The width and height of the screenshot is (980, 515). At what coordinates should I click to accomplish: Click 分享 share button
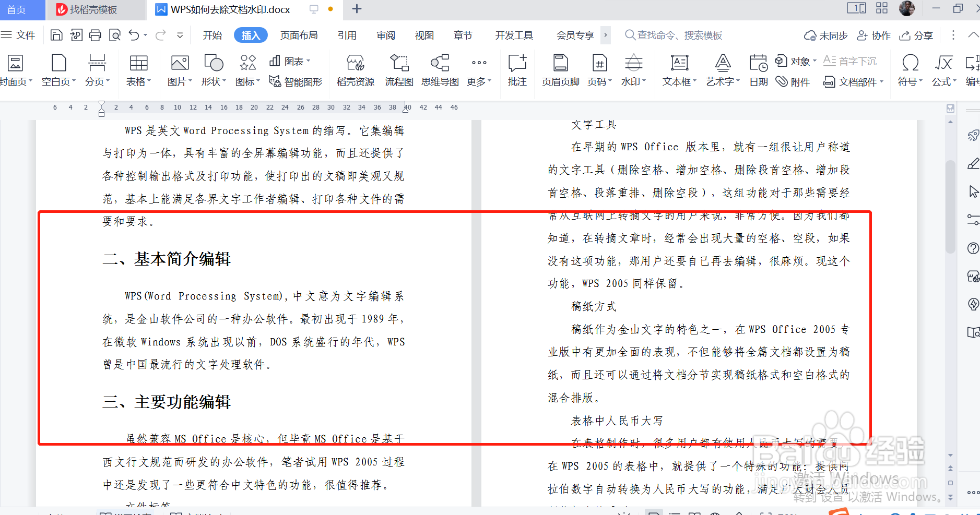916,35
